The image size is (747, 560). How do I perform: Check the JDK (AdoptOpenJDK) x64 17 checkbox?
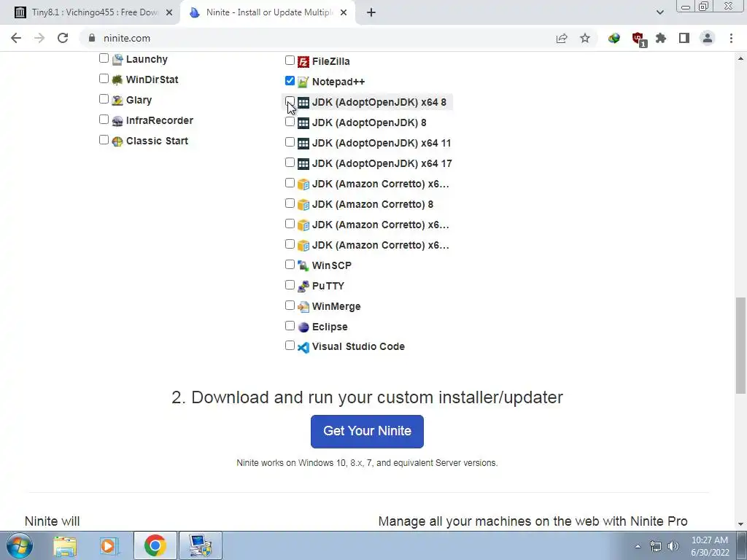(290, 163)
